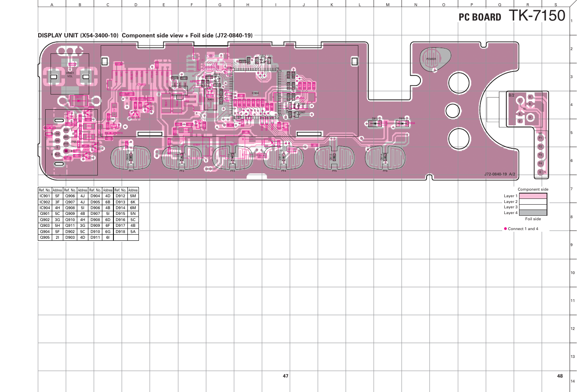Click the P2 solder pad
This screenshot has width=577, height=392.
[x=540, y=147]
